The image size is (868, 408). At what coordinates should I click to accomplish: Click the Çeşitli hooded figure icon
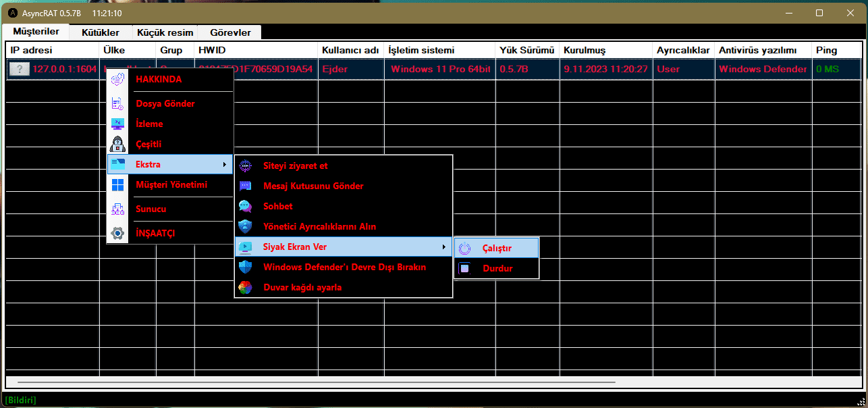pyautogui.click(x=117, y=144)
